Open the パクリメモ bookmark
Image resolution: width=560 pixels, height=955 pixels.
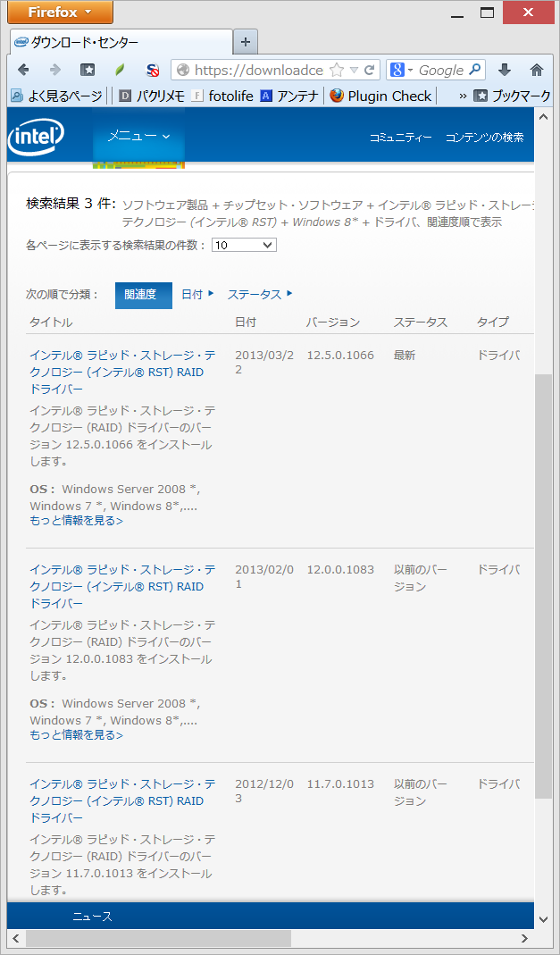[x=152, y=96]
